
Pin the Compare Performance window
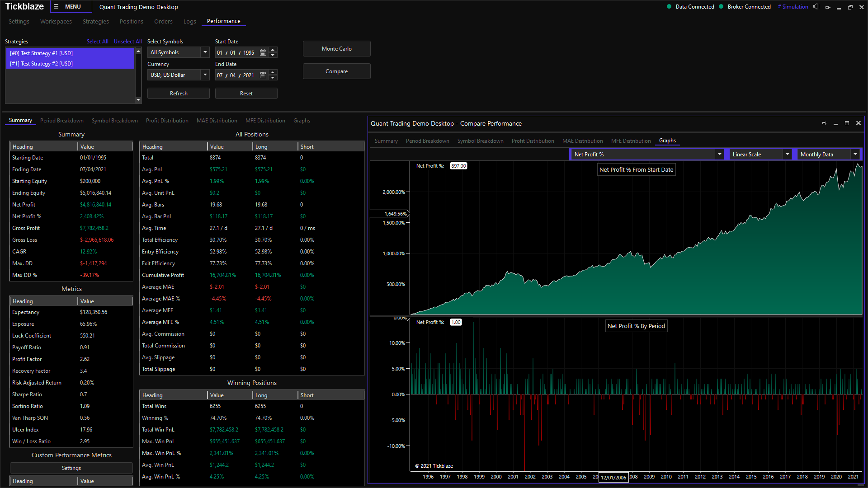click(824, 123)
